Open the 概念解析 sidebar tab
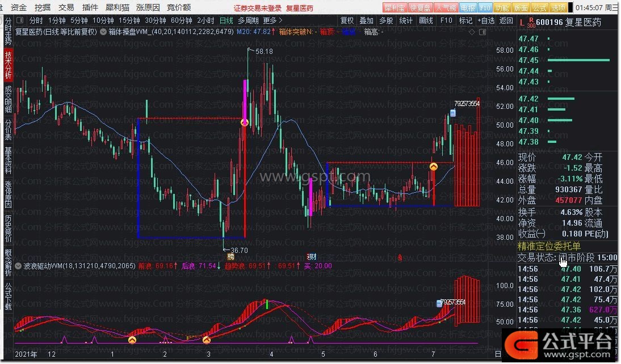 (9, 263)
